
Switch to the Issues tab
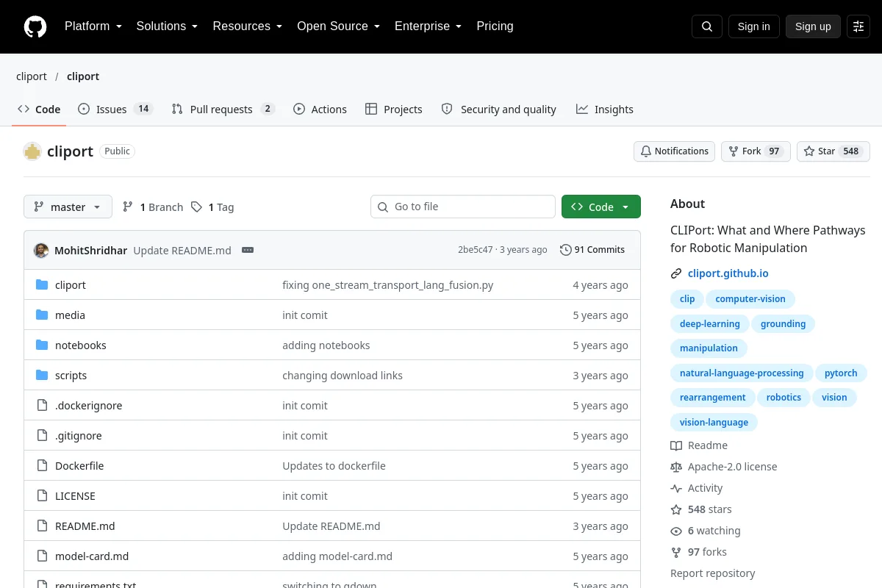tap(115, 110)
